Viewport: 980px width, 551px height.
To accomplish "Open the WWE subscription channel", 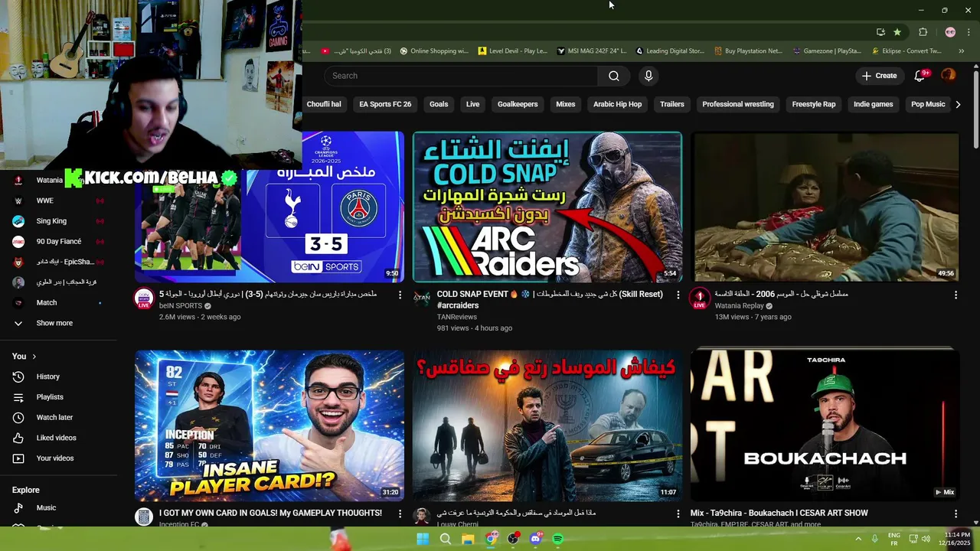I will 58,201.
